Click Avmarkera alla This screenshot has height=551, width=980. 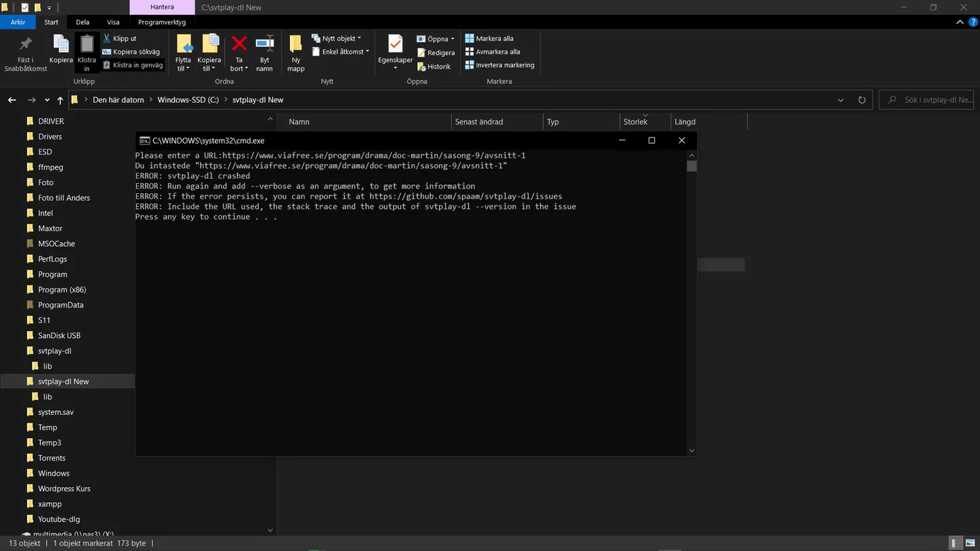[493, 52]
